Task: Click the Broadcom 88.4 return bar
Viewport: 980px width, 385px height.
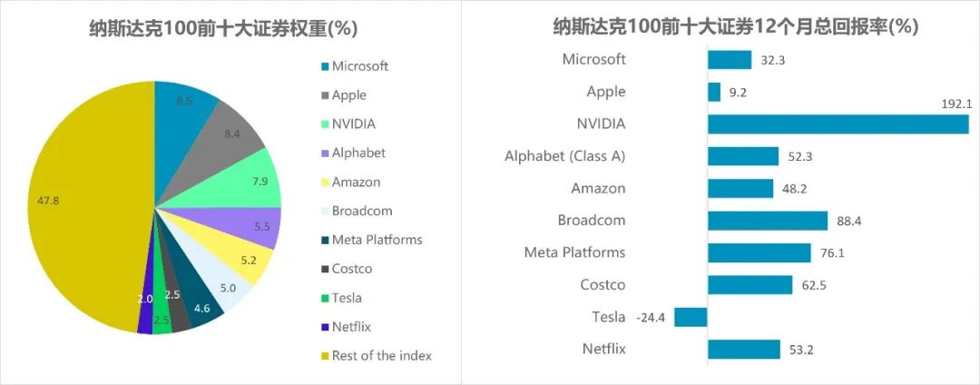Action: [767, 221]
